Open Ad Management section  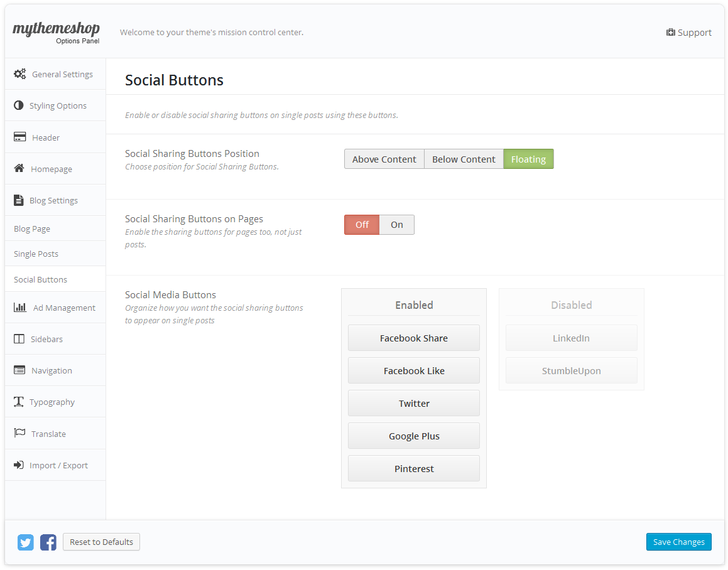click(64, 308)
